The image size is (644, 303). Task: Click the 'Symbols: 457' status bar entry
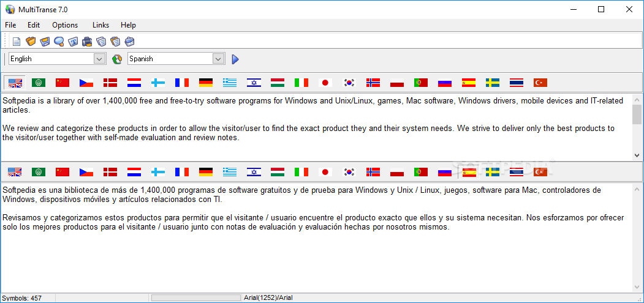tap(22, 298)
